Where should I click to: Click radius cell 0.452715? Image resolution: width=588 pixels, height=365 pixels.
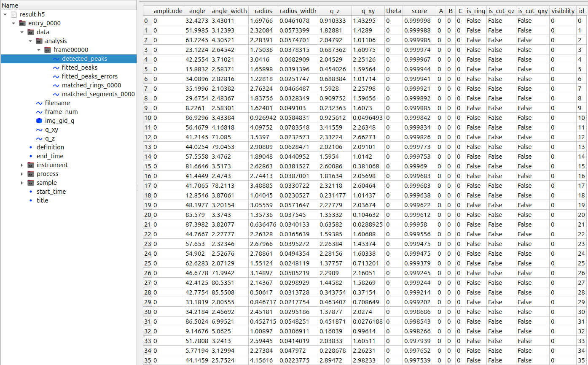click(x=263, y=322)
